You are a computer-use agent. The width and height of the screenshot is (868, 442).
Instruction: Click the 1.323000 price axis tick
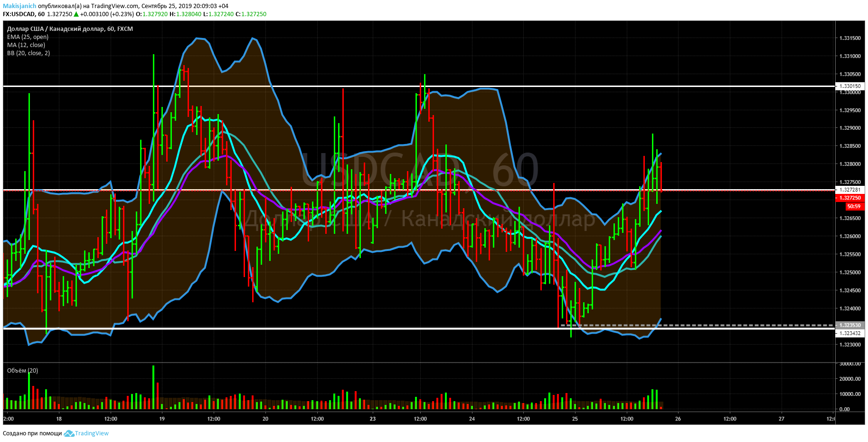click(850, 345)
